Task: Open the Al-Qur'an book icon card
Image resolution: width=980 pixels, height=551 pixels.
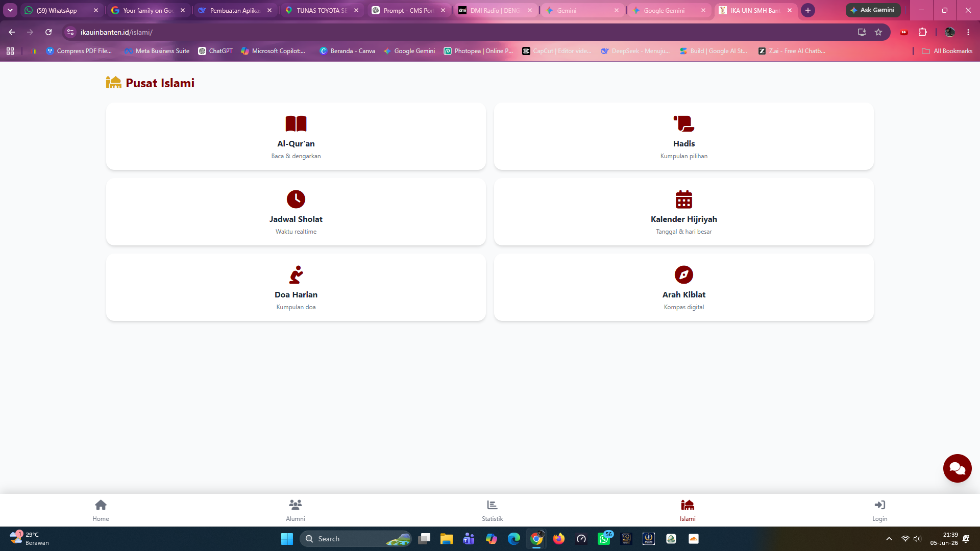Action: tap(296, 136)
